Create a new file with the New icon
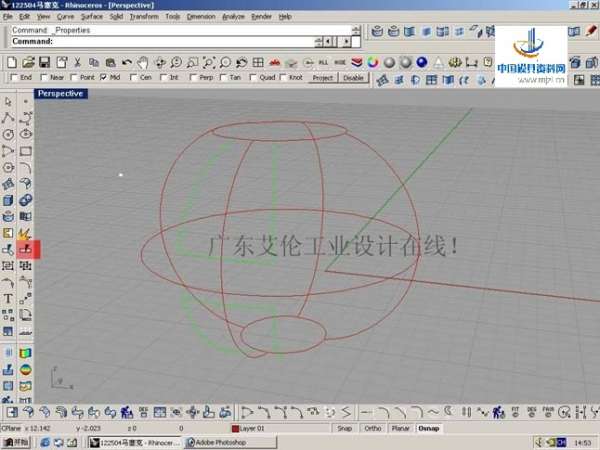 (x=12, y=62)
